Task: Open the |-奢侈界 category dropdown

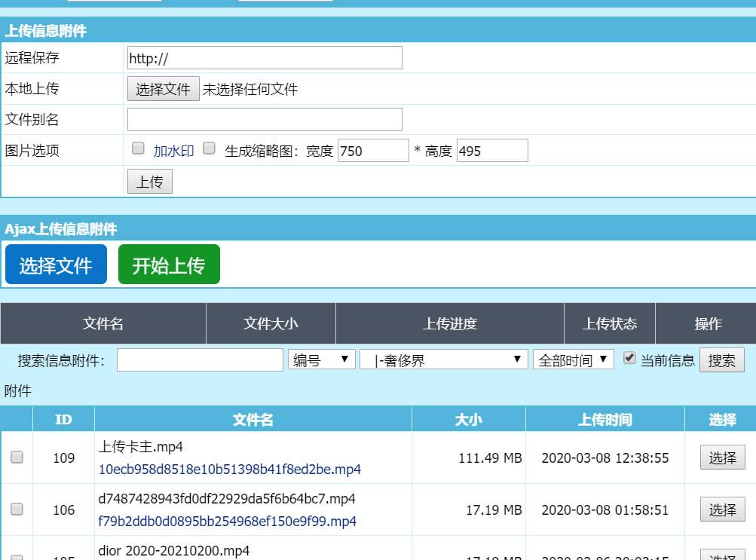Action: point(444,360)
